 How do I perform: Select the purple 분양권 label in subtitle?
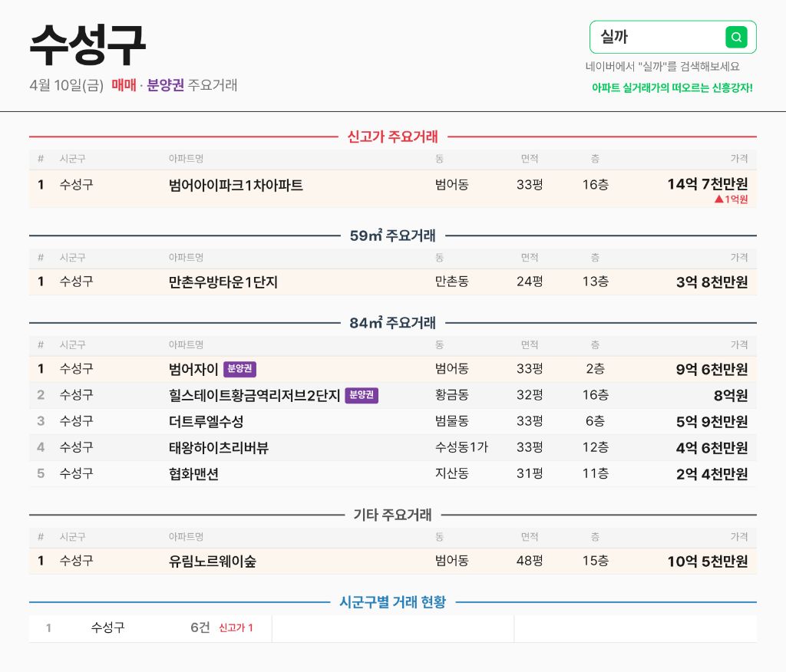tap(166, 85)
